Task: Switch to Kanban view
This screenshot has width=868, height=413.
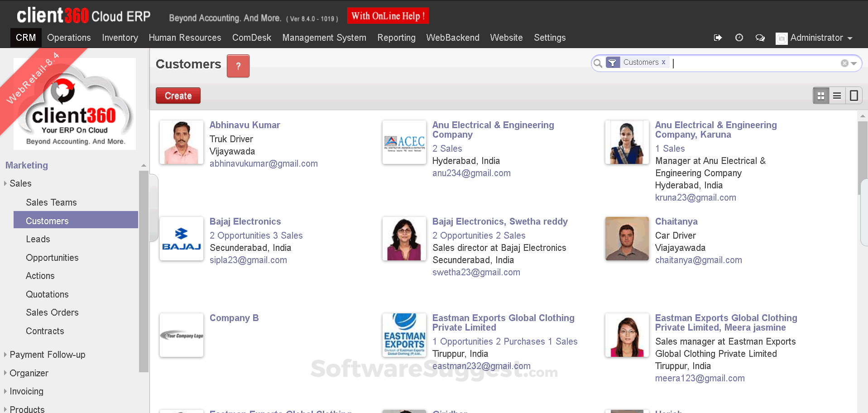Action: tap(821, 96)
